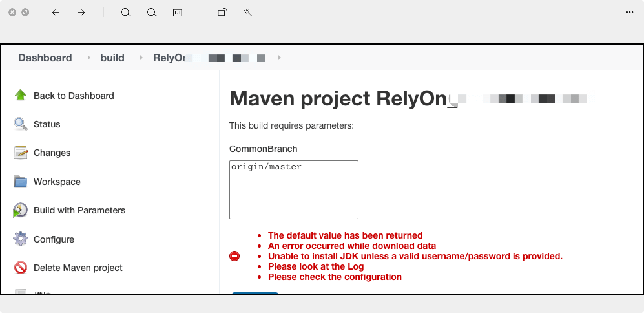Open the three-dot more options menu
Image resolution: width=644 pixels, height=313 pixels.
pyautogui.click(x=629, y=12)
